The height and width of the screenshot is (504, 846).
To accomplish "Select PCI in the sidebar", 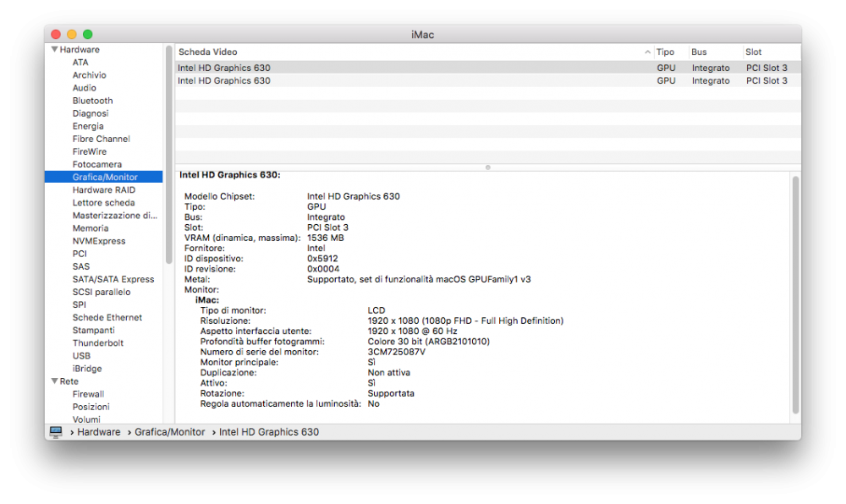I will [x=80, y=254].
